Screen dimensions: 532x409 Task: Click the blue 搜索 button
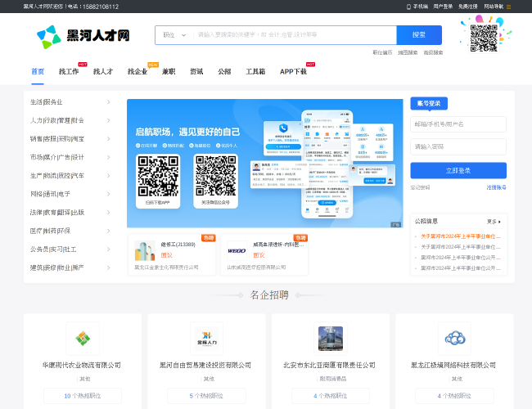419,35
